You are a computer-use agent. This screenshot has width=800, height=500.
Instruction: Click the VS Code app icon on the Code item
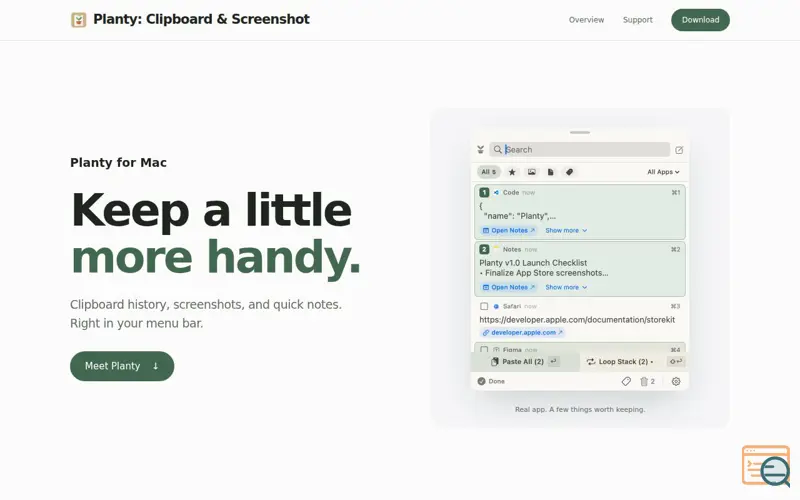click(496, 192)
